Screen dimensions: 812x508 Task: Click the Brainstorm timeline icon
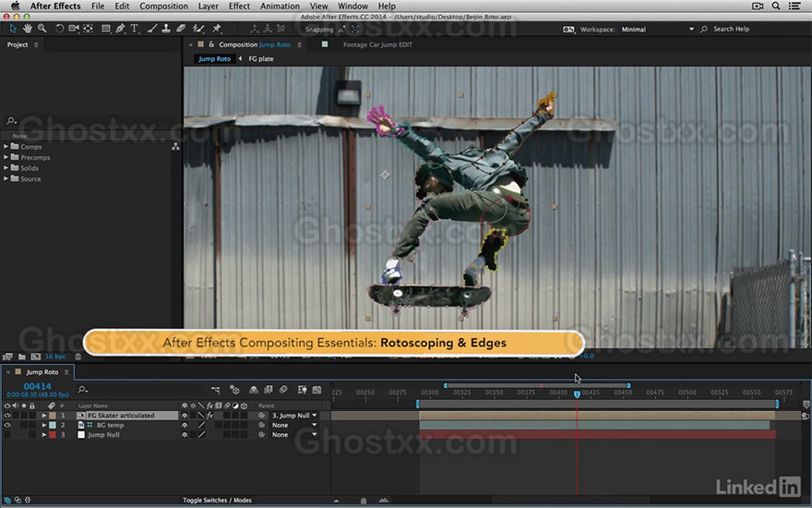(303, 389)
